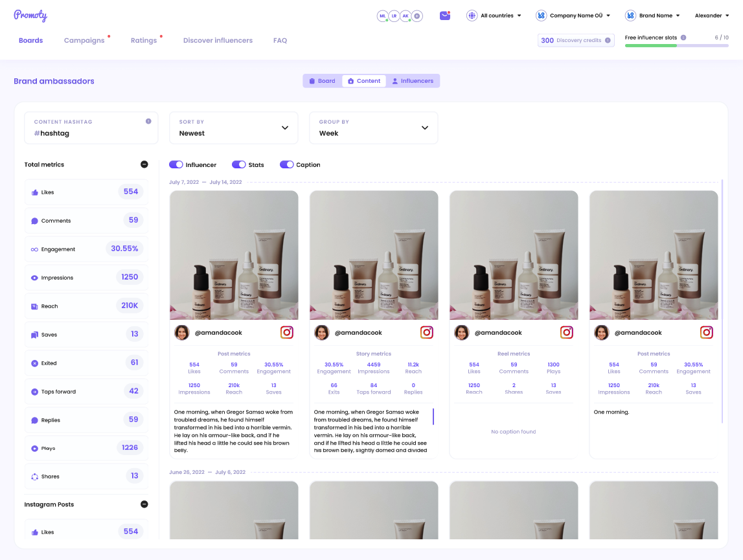This screenshot has width=743, height=560.
Task: Open Discover influencers page
Action: pos(218,40)
